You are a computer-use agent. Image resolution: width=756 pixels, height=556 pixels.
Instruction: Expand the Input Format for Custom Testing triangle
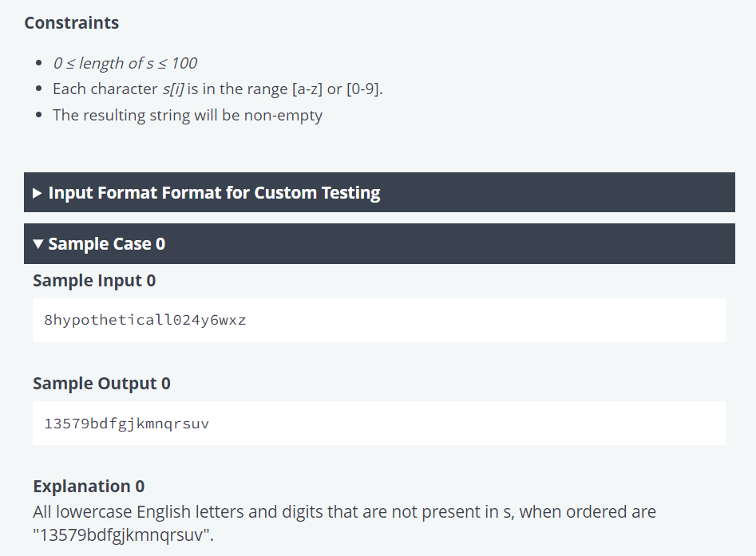[x=38, y=193]
